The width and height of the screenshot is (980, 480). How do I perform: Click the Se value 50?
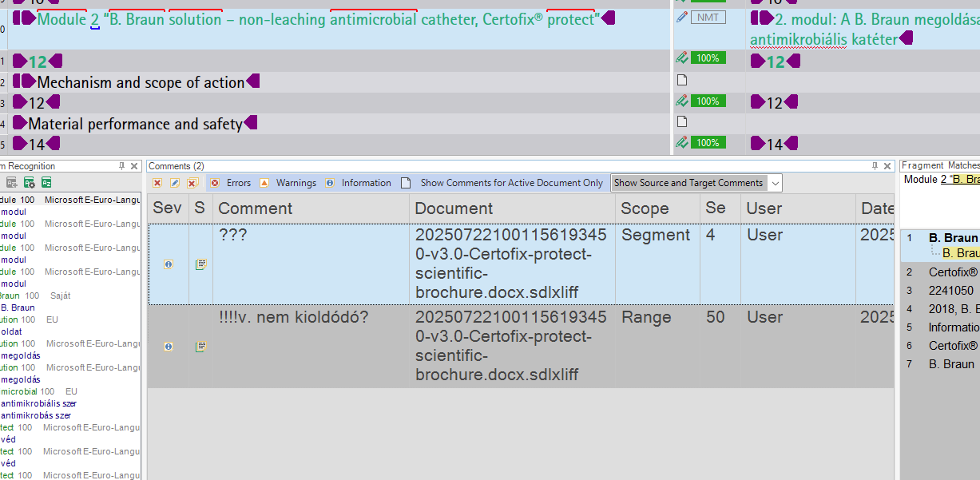(x=716, y=317)
